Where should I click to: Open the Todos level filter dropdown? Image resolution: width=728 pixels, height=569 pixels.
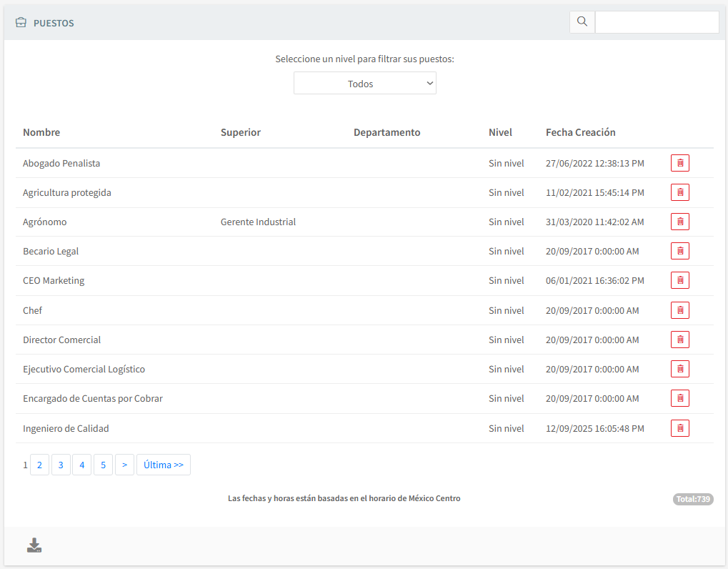[364, 84]
